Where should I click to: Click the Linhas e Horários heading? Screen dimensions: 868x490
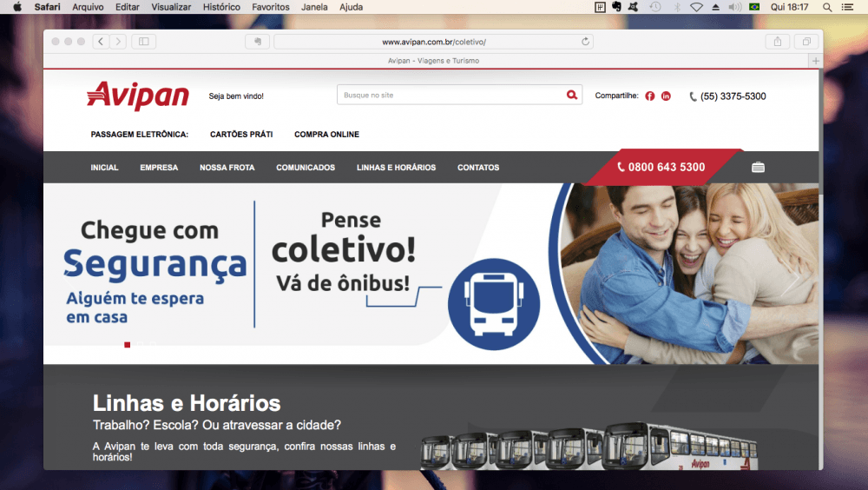click(187, 403)
